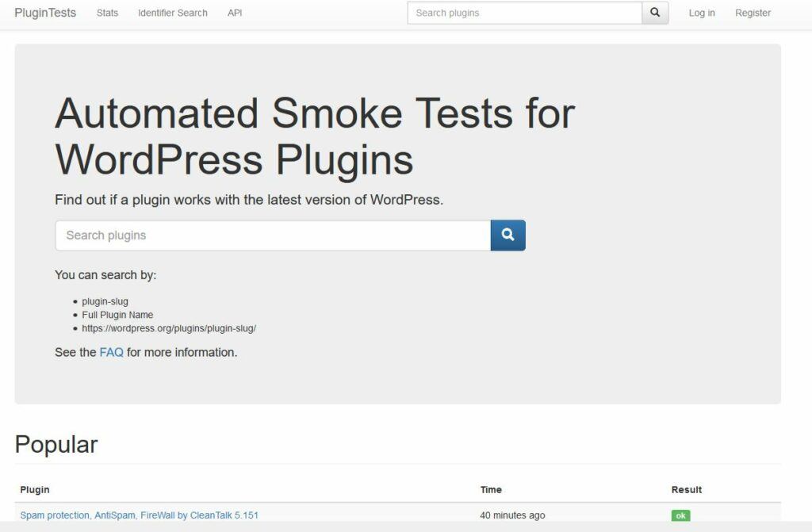812x532 pixels.
Task: Open the CleanTalk Spam protection plugin result
Action: click(140, 515)
